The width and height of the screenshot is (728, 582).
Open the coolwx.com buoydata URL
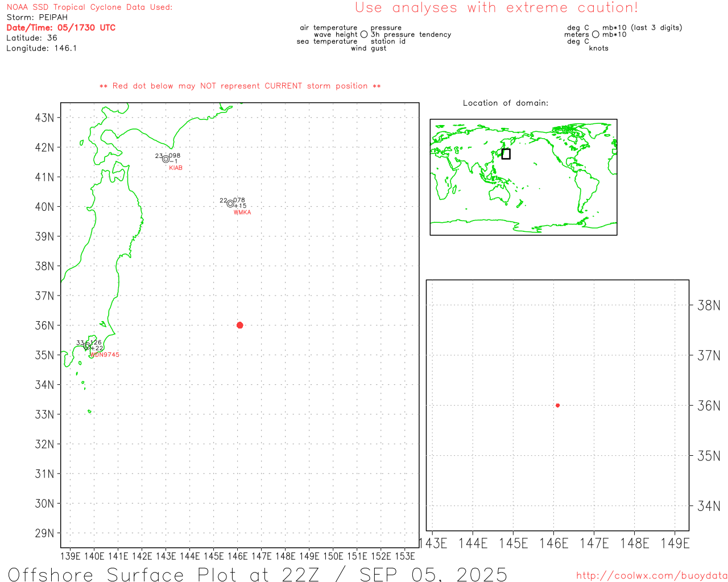tap(652, 576)
